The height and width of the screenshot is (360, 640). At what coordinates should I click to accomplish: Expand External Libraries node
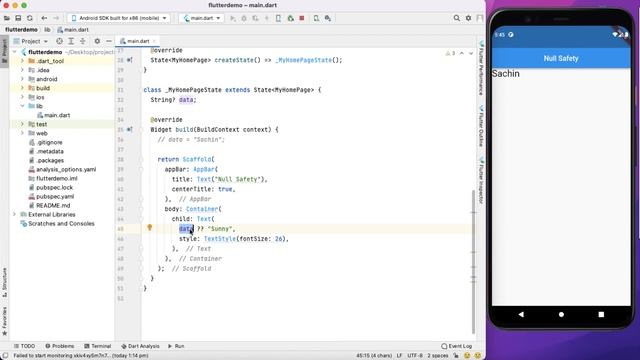[15, 214]
